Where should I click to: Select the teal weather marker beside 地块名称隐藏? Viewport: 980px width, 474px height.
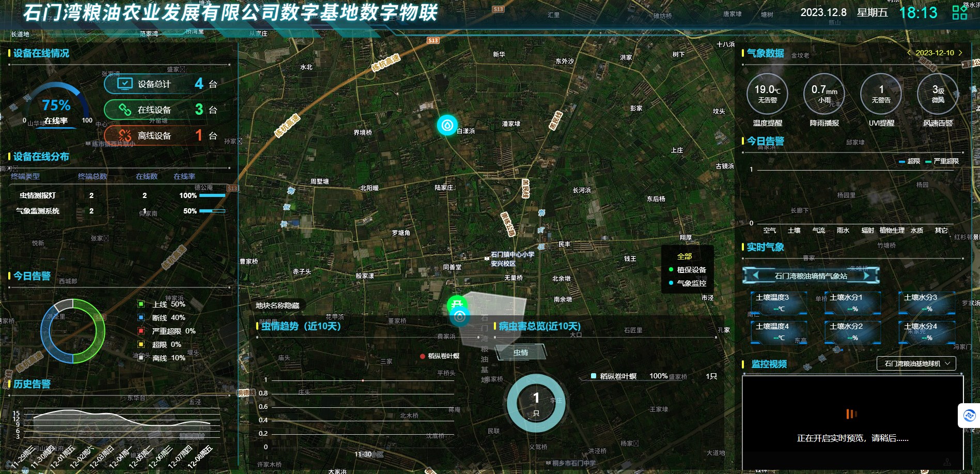tap(459, 316)
